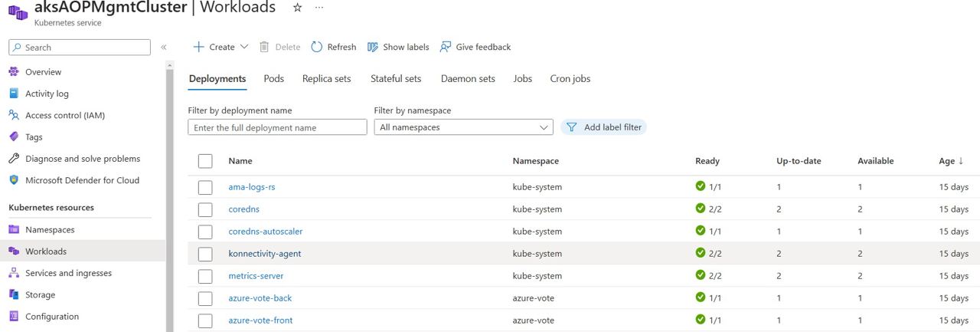Check the metrics-server row checkbox

pos(205,276)
